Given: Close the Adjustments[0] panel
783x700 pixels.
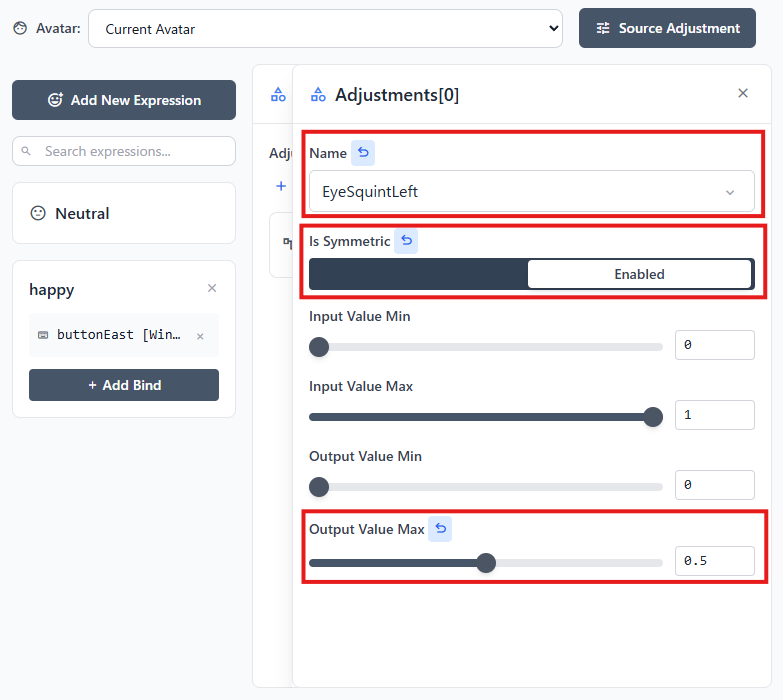Looking at the screenshot, I should click(742, 93).
